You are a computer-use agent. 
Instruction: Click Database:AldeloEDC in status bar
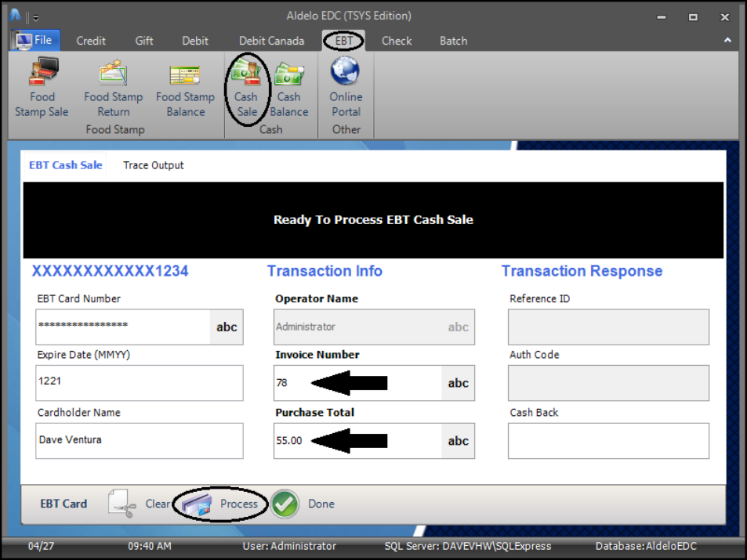[646, 546]
